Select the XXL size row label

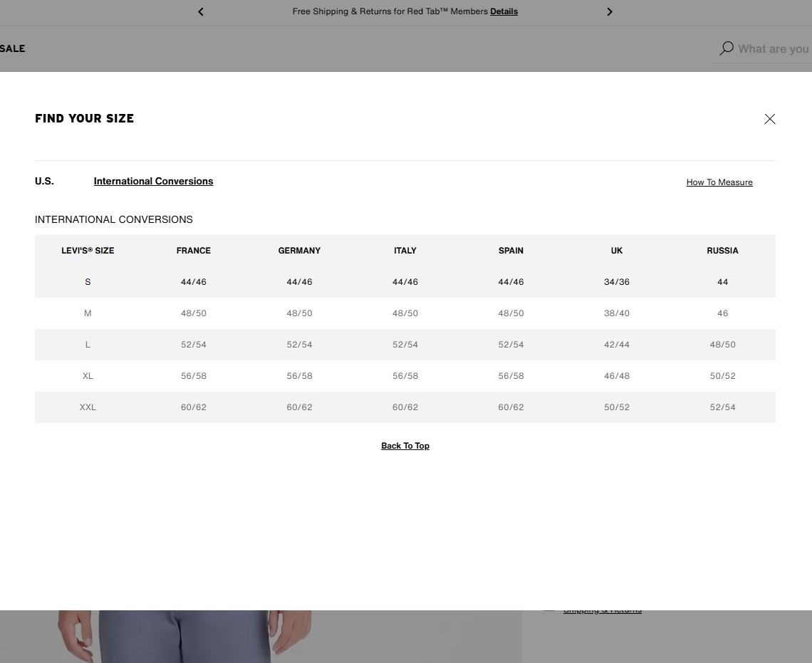click(x=88, y=407)
